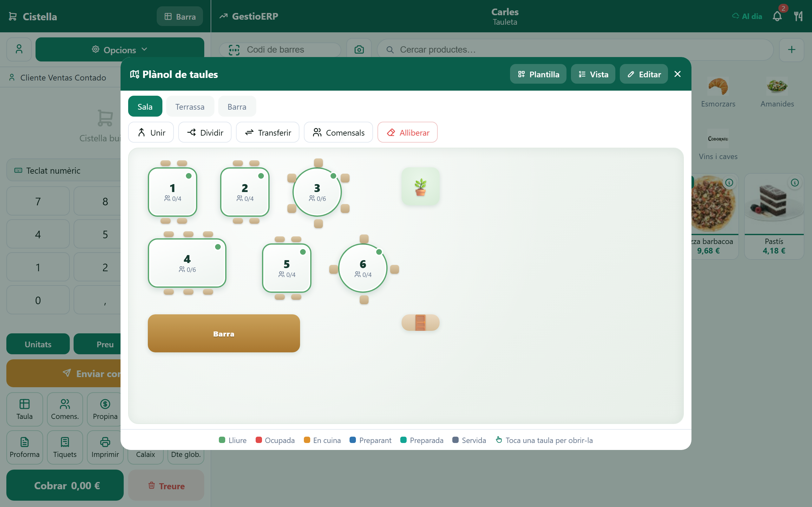The height and width of the screenshot is (507, 812).
Task: Open the Vista options menu
Action: tap(593, 74)
